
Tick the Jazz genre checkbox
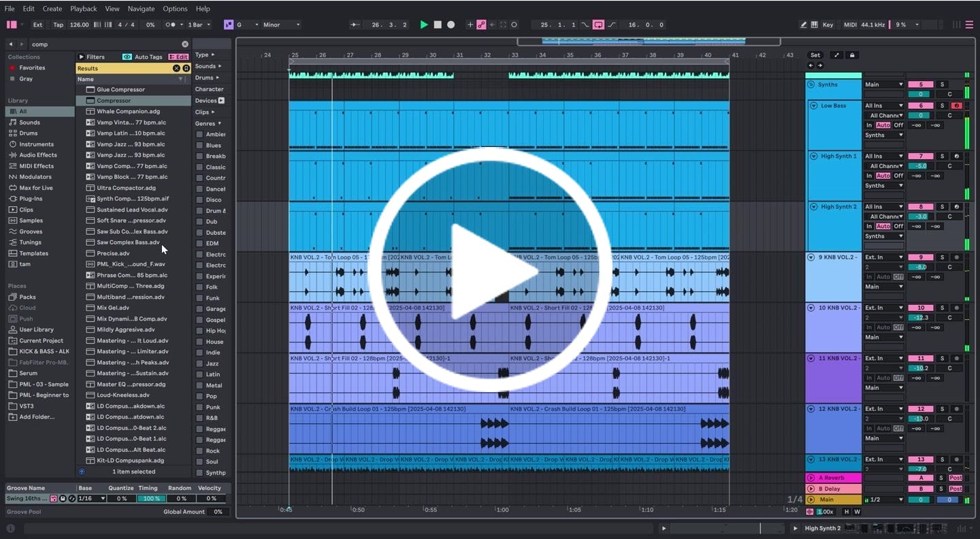pyautogui.click(x=199, y=363)
